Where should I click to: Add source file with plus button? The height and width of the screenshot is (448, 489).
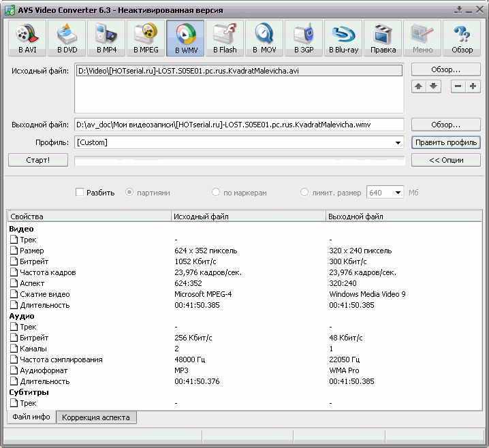coord(473,86)
